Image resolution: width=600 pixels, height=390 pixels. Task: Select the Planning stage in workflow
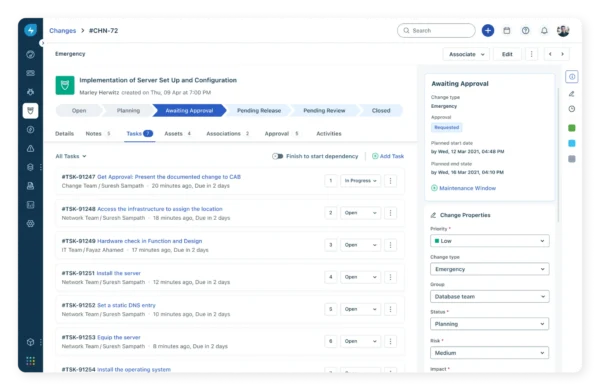128,111
